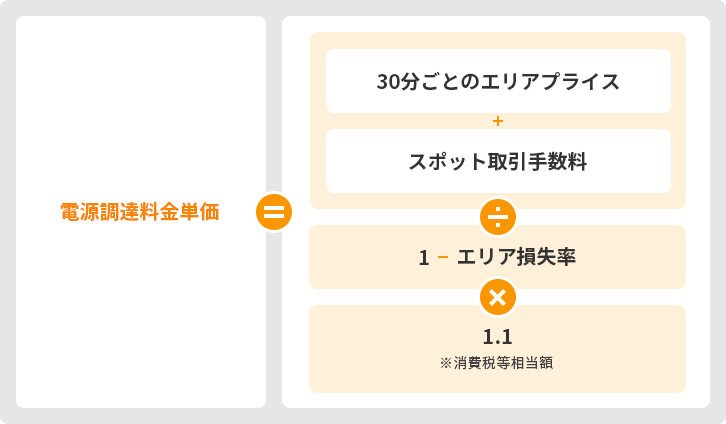Click the small orange plus sign
This screenshot has width=726, height=424.
click(x=497, y=121)
